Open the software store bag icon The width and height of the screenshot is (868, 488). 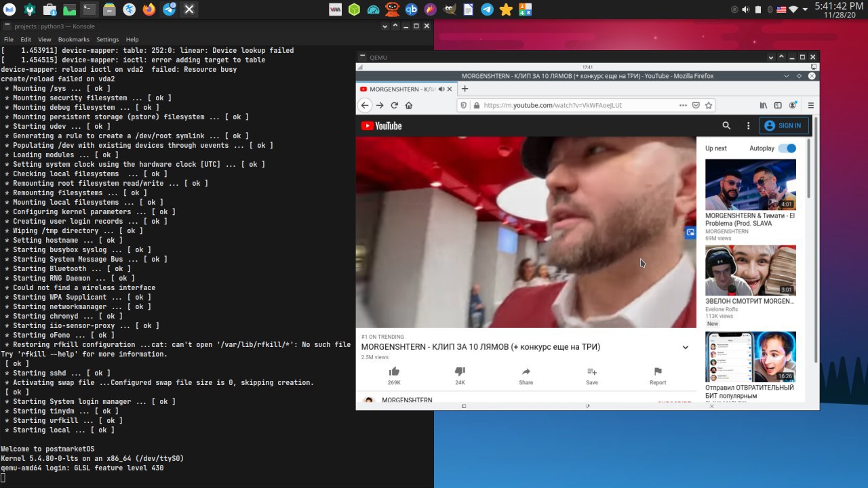tap(50, 9)
